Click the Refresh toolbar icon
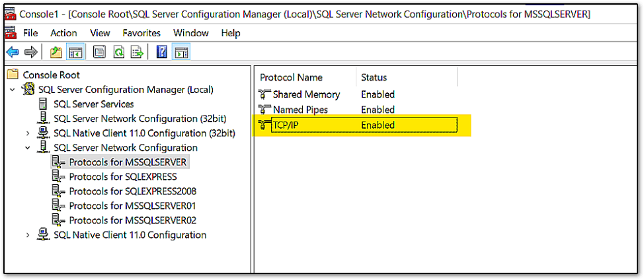The image size is (644, 280). click(118, 52)
